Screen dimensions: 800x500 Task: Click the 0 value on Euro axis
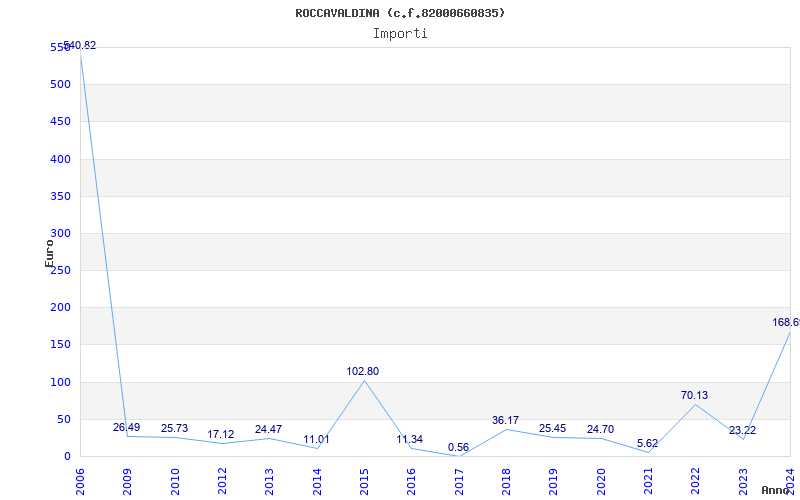[x=67, y=457]
